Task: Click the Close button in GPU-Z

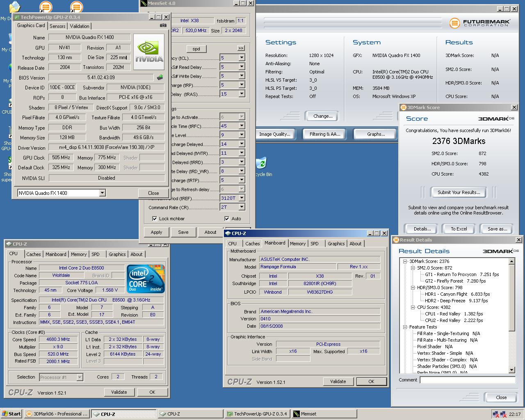Action: coord(153,193)
